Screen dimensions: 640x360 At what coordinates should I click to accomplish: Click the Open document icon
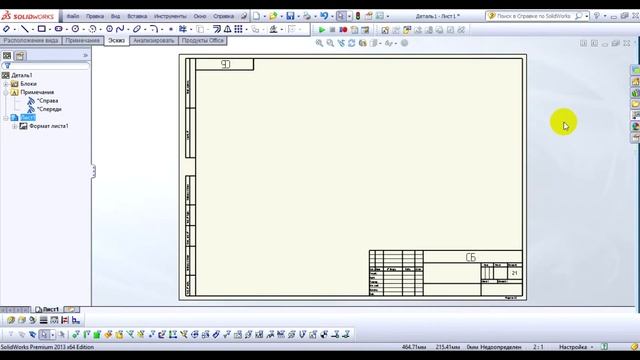(273, 16)
